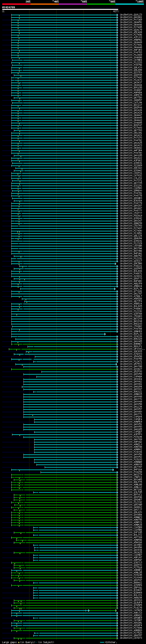
Task: Open the UniRef100_Q1A179 hit
Action: [131, 30]
